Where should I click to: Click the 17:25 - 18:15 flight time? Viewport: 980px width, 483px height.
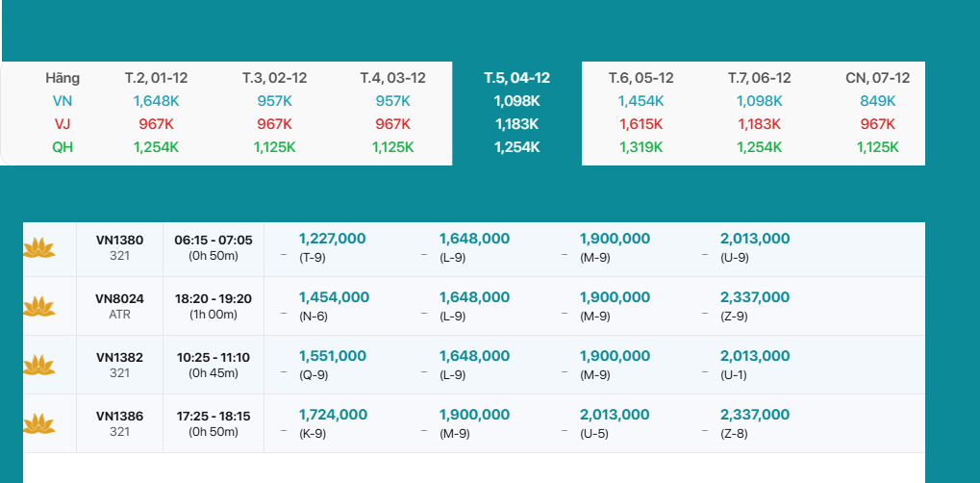[x=213, y=416]
